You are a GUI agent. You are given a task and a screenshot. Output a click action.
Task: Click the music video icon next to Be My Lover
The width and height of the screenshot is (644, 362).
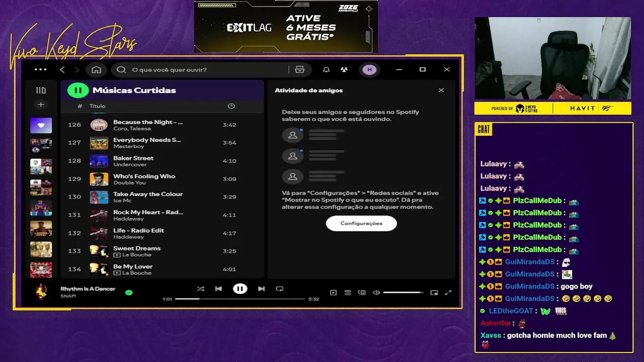[117, 273]
